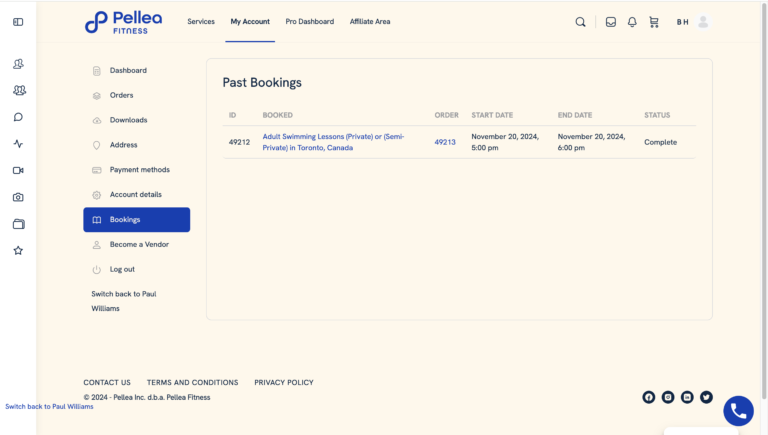Open the single user profile sidebar icon
This screenshot has width=768, height=435.
(18, 64)
